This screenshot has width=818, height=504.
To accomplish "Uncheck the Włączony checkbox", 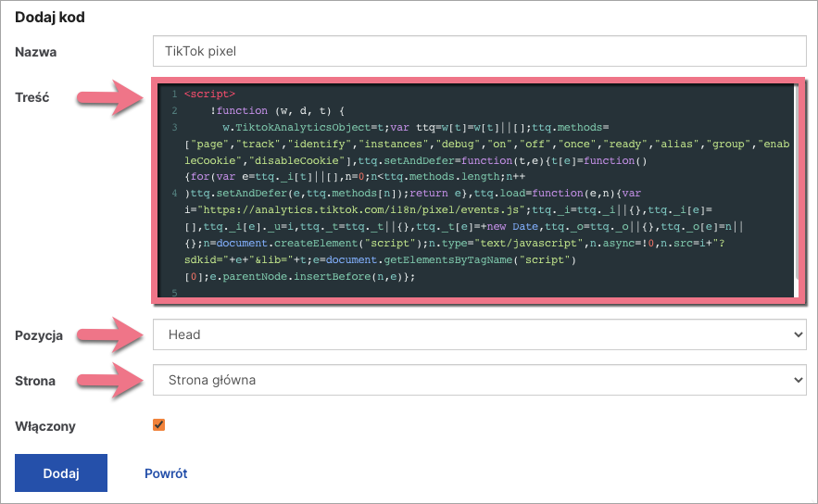I will pyautogui.click(x=159, y=425).
